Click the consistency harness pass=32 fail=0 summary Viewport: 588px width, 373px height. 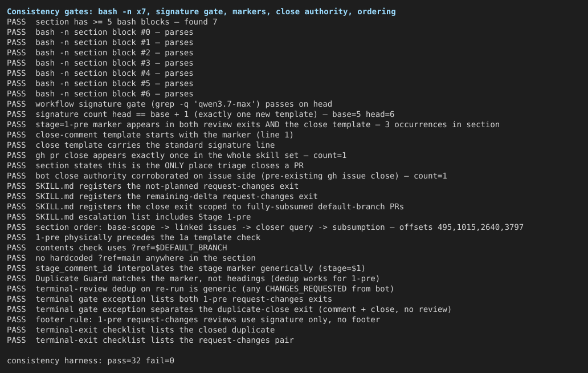tap(91, 360)
